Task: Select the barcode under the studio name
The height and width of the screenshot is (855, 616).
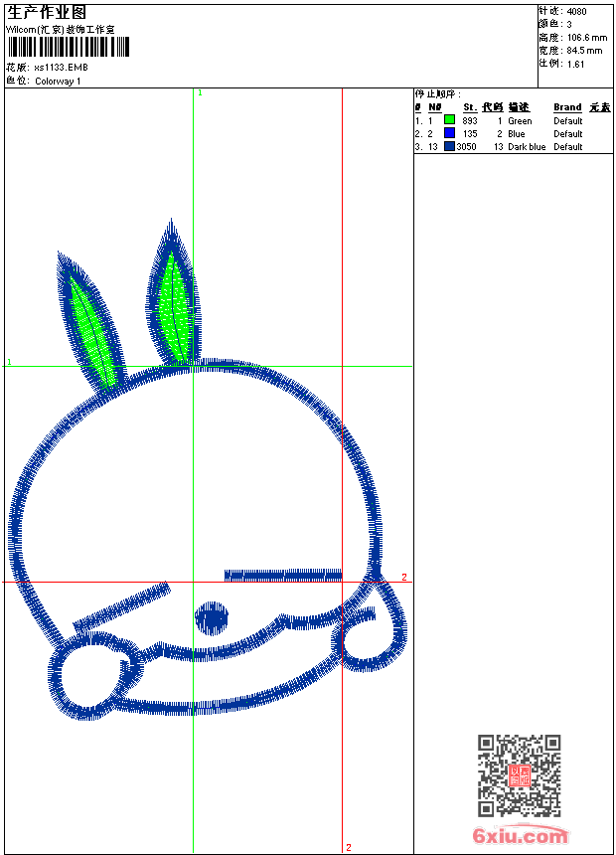Action: [x=69, y=47]
